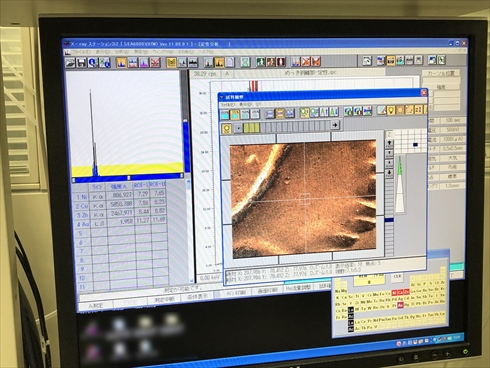This screenshot has height=368, width=490.
Task: Toggle the highlighted Au element in periodic table
Action: (x=400, y=305)
